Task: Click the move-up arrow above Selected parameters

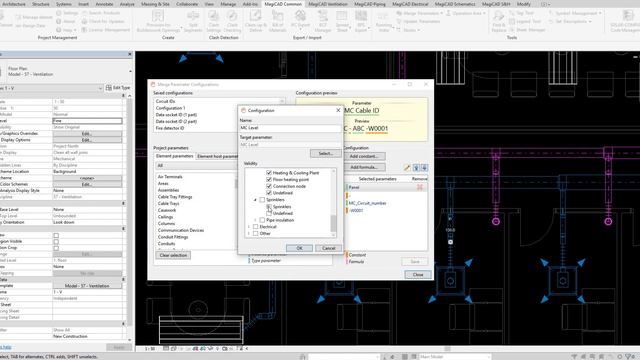Action: 416,168
